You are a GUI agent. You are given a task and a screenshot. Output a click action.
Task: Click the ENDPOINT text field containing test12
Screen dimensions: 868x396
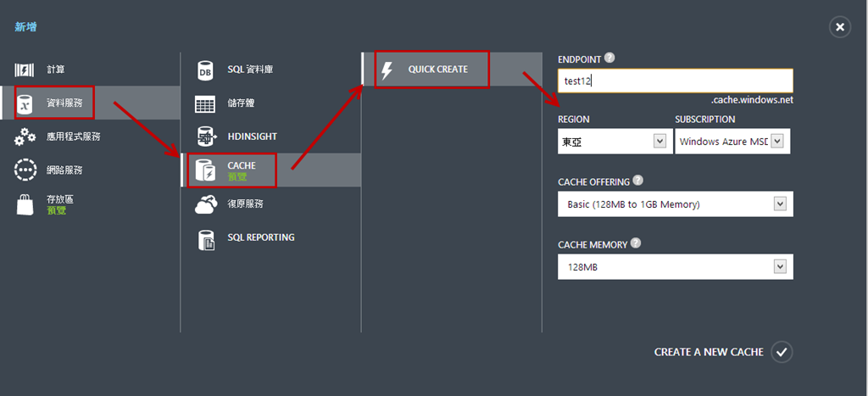[x=676, y=81]
